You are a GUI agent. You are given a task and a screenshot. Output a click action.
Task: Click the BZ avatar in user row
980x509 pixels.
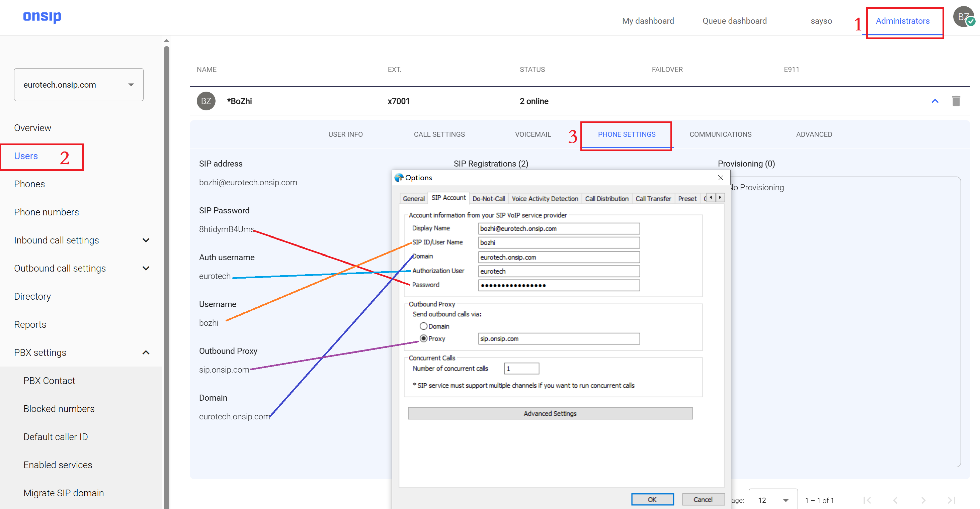pyautogui.click(x=206, y=101)
